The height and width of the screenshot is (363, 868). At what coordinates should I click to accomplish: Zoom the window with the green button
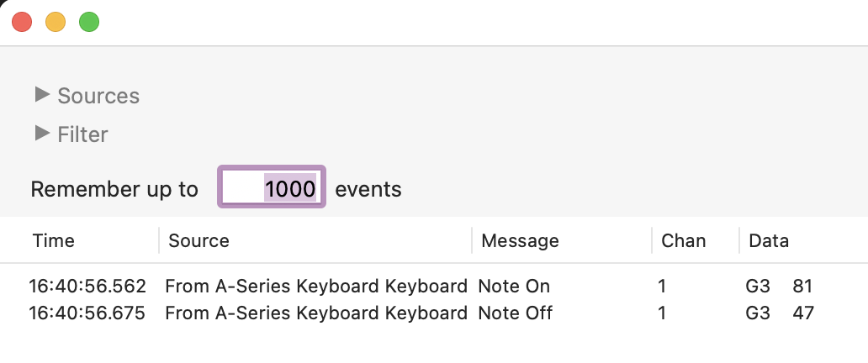89,23
